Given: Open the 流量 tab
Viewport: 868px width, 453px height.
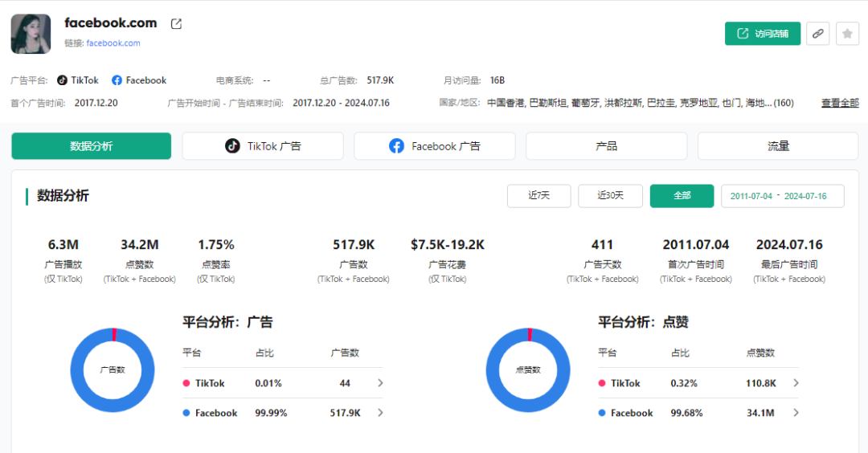Looking at the screenshot, I should tap(778, 146).
